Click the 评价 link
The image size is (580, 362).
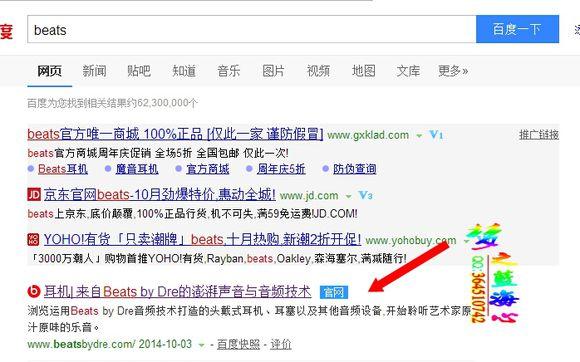281,344
